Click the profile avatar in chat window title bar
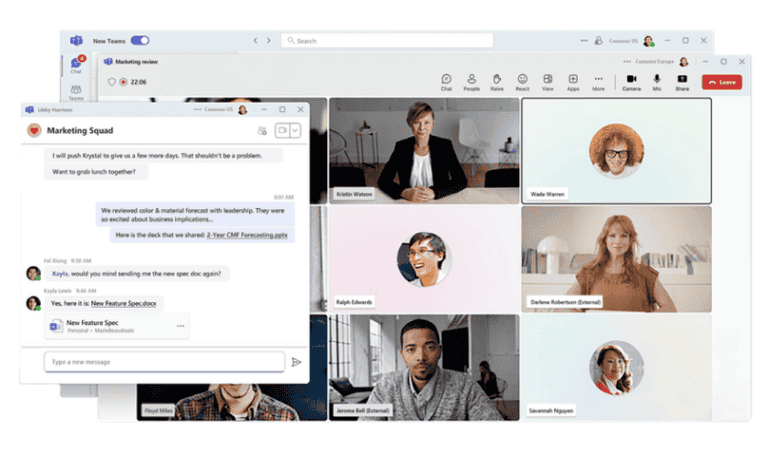The height and width of the screenshot is (475, 768). pyautogui.click(x=242, y=110)
